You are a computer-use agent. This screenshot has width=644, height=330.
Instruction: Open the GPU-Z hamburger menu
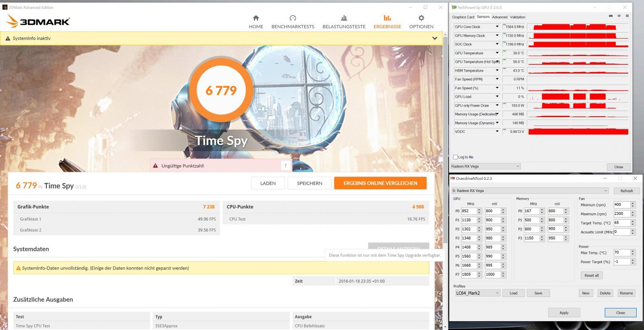coord(627,16)
